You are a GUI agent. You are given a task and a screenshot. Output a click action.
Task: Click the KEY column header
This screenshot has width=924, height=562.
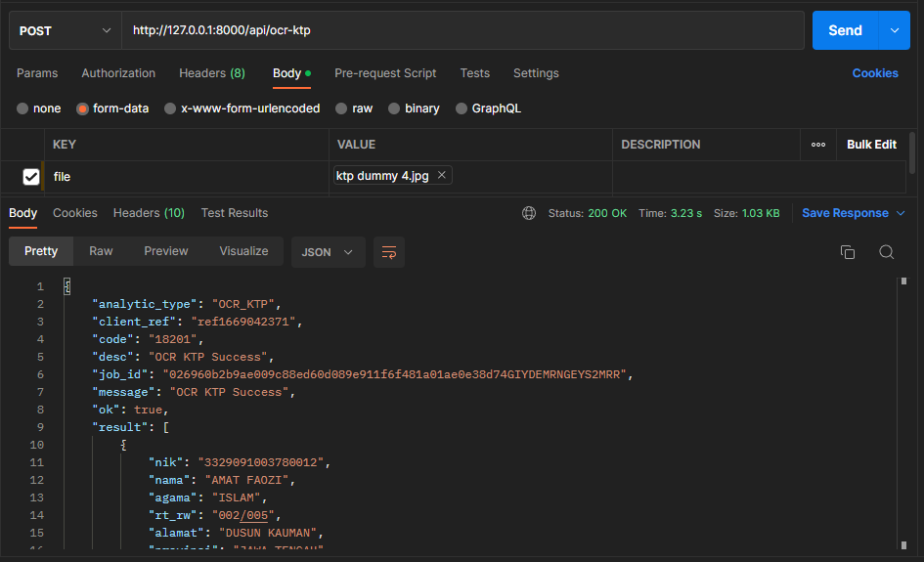coord(65,145)
